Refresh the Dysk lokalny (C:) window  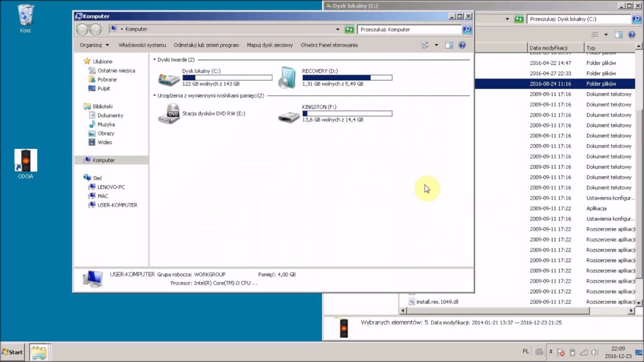coord(519,19)
